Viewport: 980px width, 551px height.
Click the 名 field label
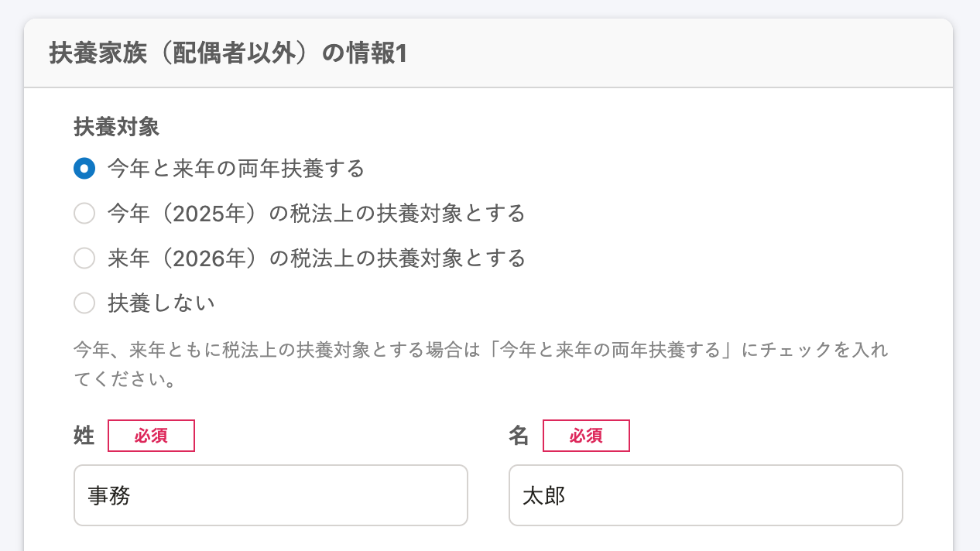[519, 436]
